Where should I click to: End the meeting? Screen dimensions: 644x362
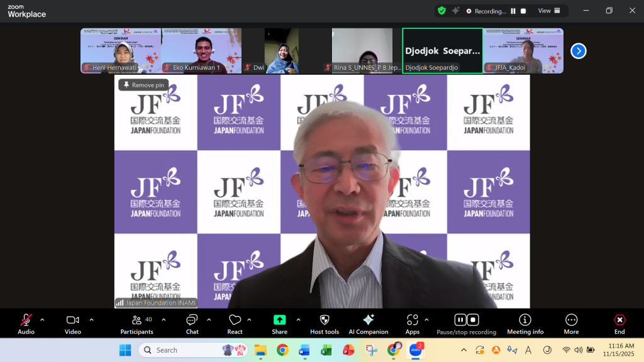[619, 324]
